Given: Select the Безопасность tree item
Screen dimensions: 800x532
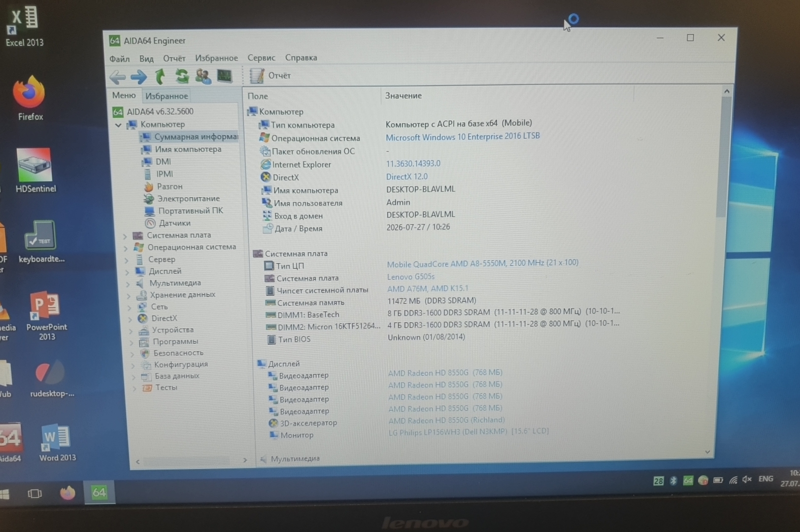Looking at the screenshot, I should [172, 353].
